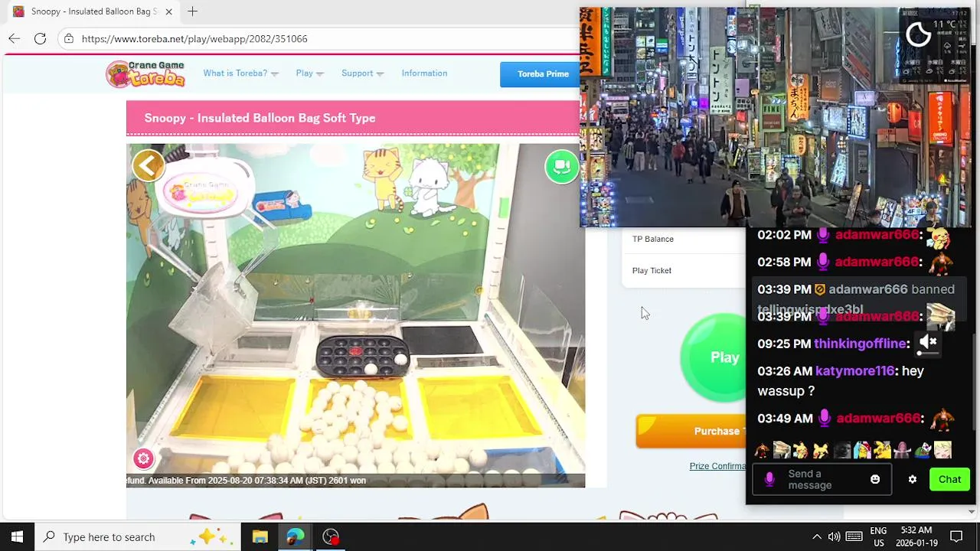Image resolution: width=980 pixels, height=551 pixels.
Task: Open Microsoft Edge from taskbar
Action: pos(295,536)
